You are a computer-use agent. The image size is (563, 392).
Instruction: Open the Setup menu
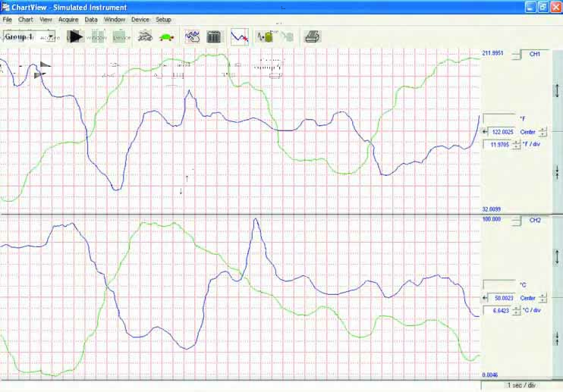pos(163,20)
